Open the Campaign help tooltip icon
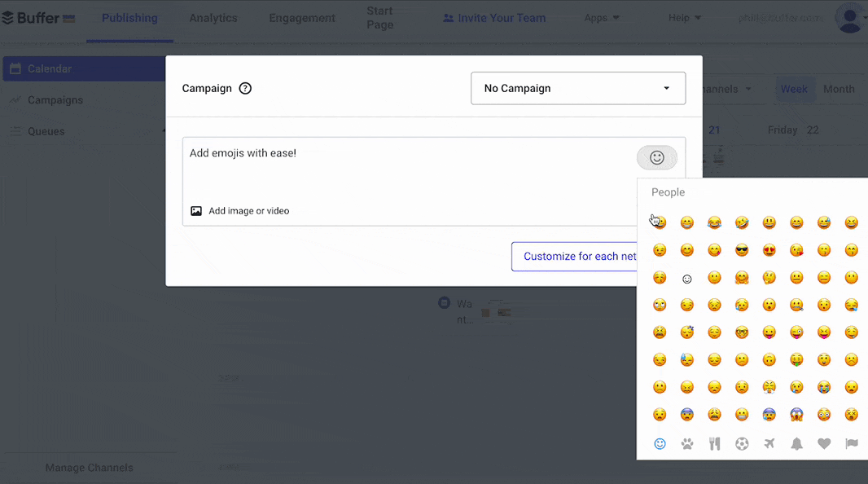This screenshot has width=868, height=484. click(x=245, y=88)
